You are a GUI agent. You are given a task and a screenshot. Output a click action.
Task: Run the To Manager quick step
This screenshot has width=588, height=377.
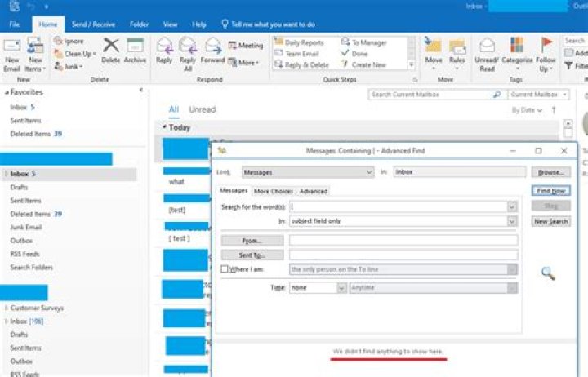(x=363, y=42)
